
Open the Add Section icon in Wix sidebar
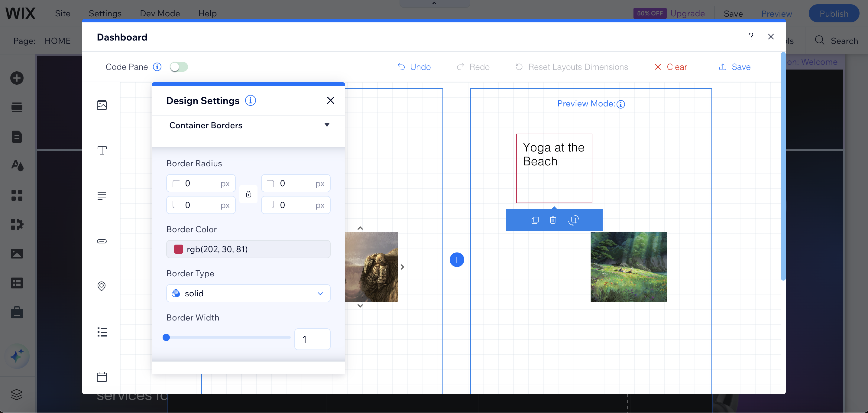17,107
